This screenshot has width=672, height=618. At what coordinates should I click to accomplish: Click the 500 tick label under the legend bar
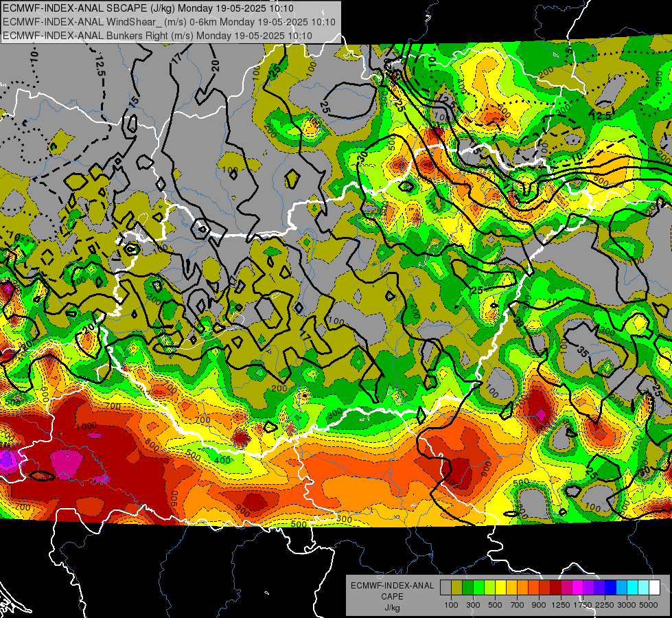tap(495, 605)
